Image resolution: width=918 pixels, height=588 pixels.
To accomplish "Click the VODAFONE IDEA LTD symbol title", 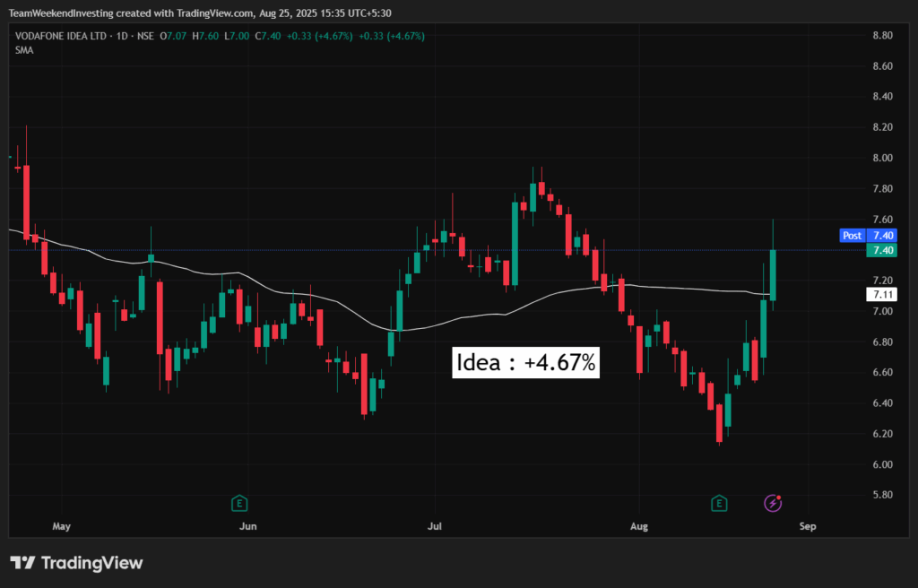I will tap(61, 37).
